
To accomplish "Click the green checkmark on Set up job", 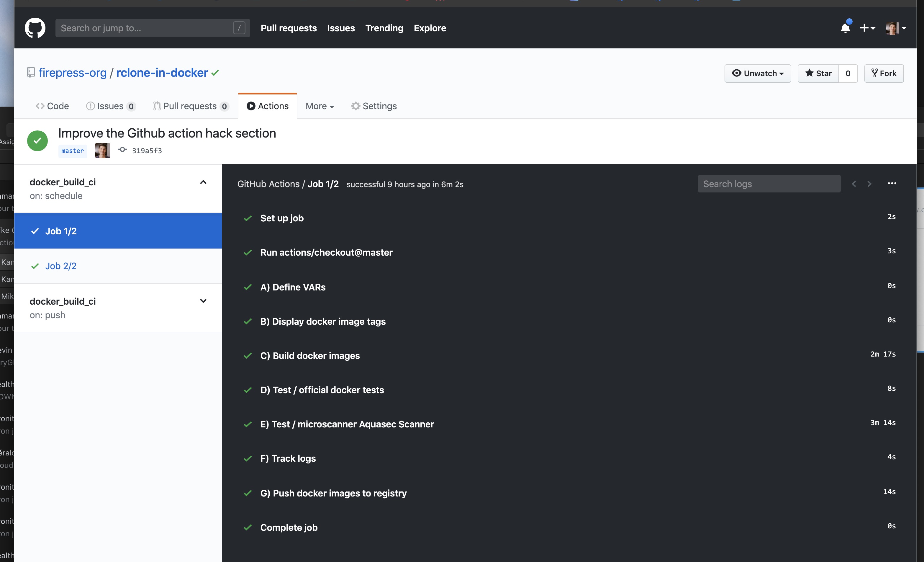I will pos(248,218).
